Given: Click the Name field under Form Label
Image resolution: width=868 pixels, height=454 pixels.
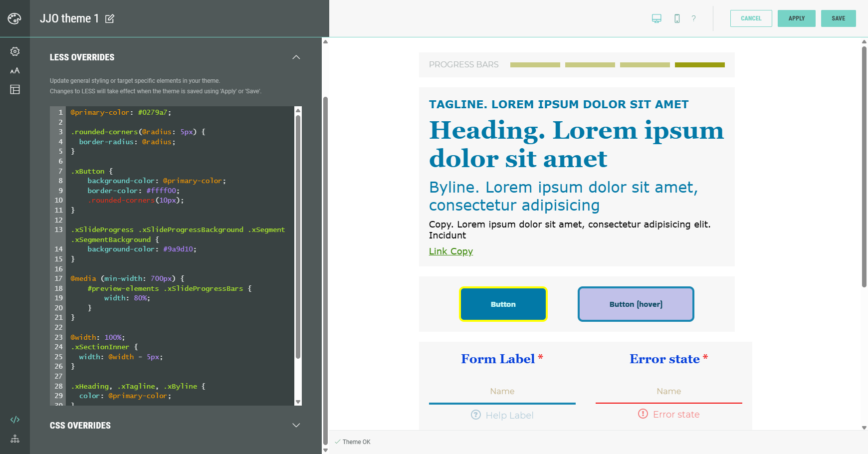Looking at the screenshot, I should 502,392.
